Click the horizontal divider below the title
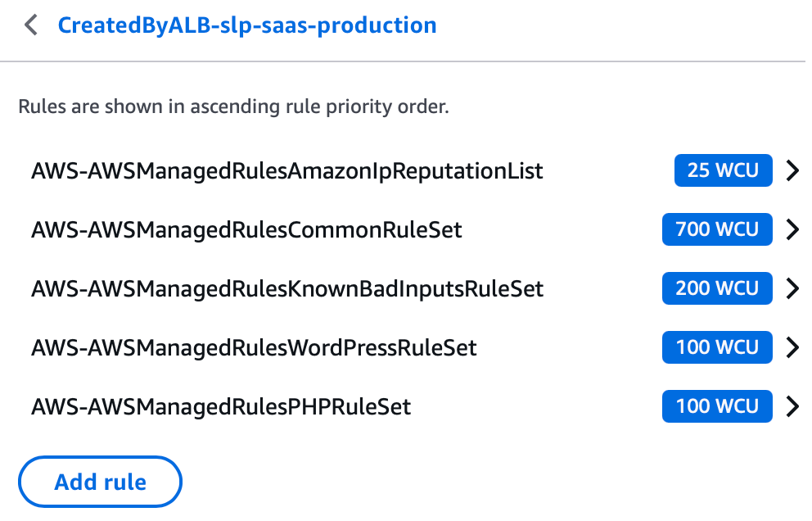This screenshot has height=521, width=812. point(406,61)
